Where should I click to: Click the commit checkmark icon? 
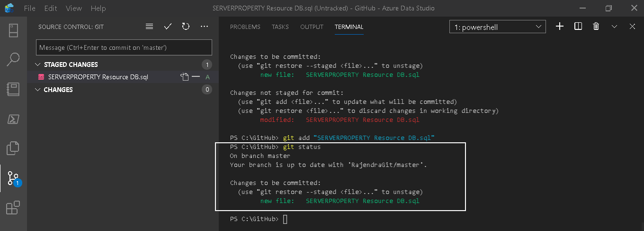coord(168,27)
